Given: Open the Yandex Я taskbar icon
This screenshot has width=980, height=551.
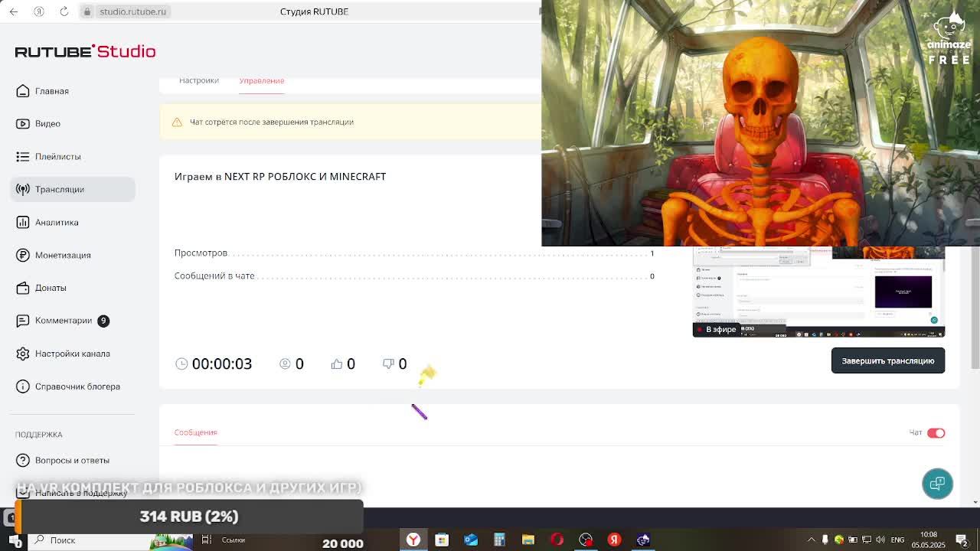Looking at the screenshot, I should pyautogui.click(x=614, y=540).
